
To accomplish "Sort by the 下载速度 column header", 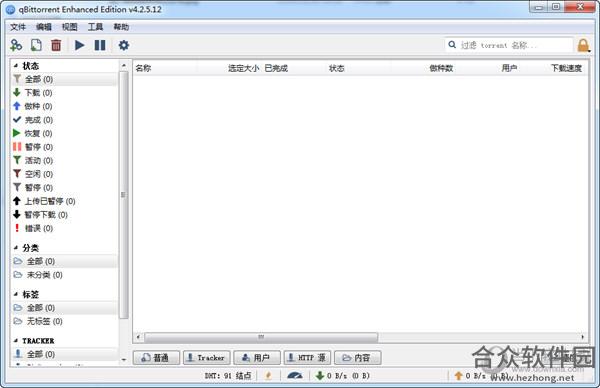I will 553,68.
